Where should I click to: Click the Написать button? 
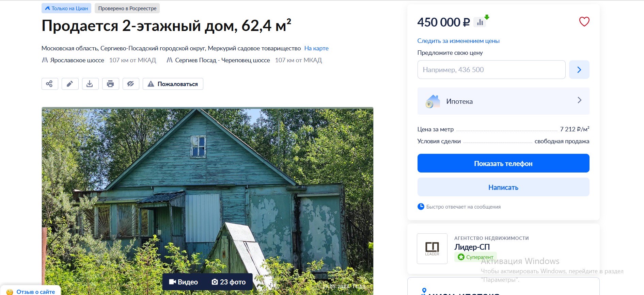(x=503, y=187)
